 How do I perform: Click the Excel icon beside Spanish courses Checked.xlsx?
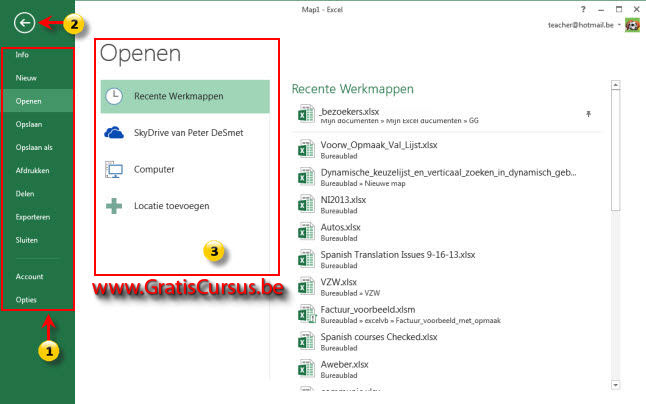click(306, 341)
